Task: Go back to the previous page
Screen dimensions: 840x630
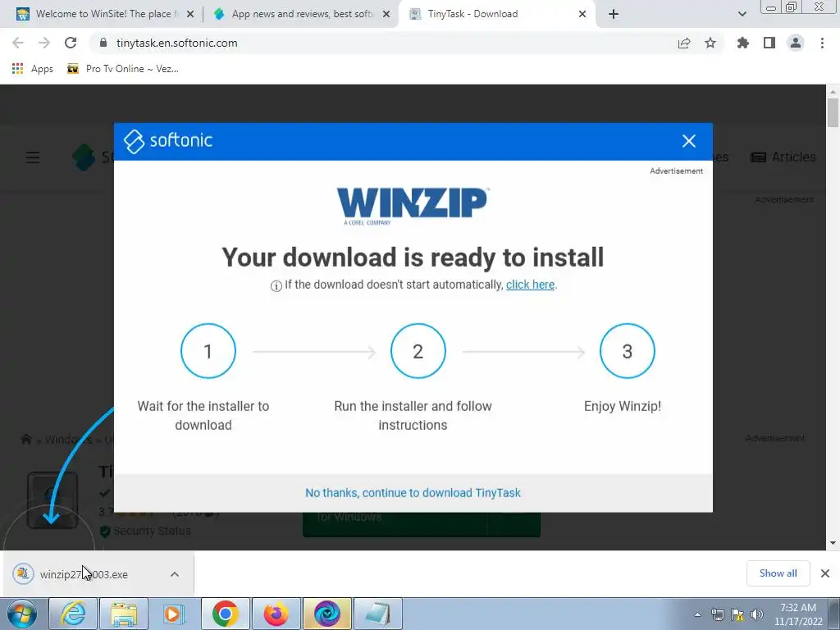Action: (x=18, y=43)
